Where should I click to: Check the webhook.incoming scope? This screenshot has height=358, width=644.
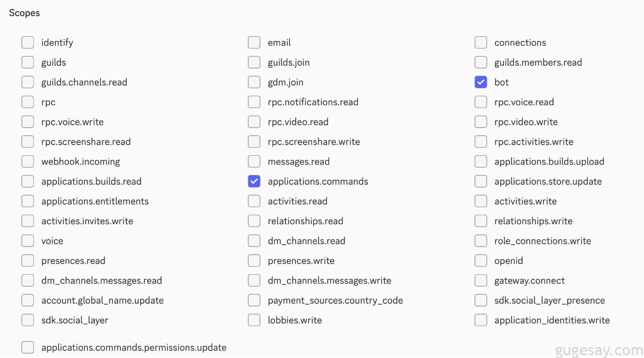[28, 162]
